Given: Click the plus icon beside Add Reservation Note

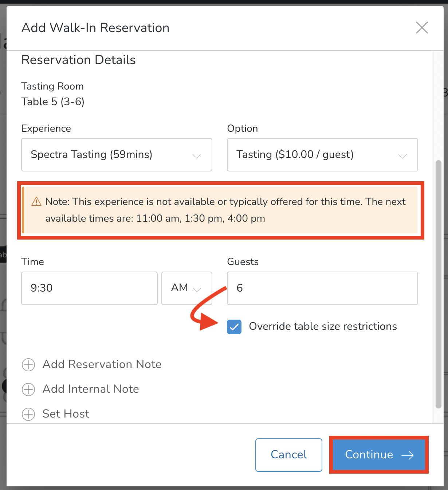Looking at the screenshot, I should [x=28, y=364].
